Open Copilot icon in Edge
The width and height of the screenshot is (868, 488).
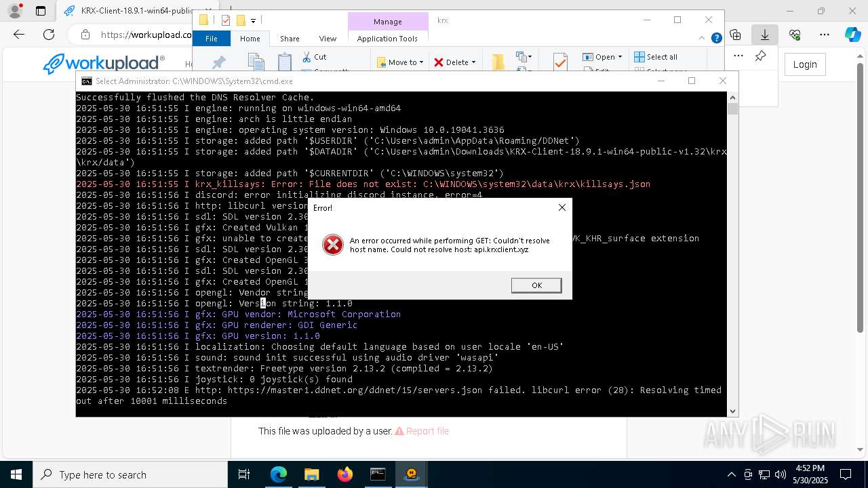click(x=852, y=35)
